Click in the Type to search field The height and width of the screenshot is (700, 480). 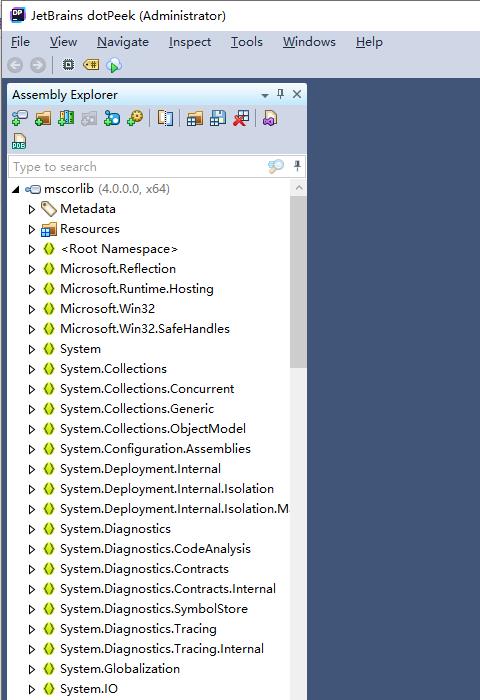[138, 167]
